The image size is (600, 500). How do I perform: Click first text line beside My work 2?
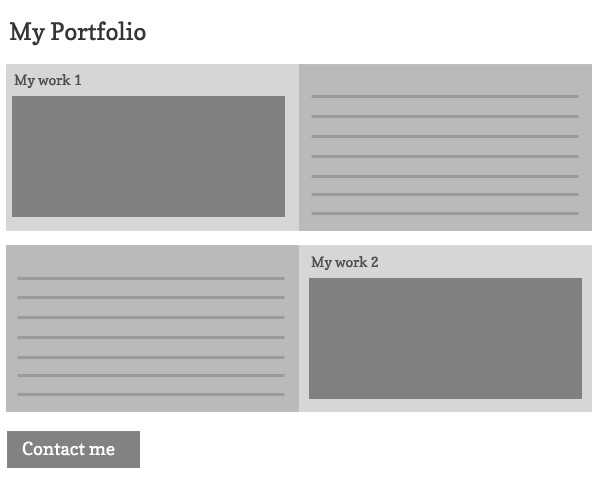tap(151, 278)
